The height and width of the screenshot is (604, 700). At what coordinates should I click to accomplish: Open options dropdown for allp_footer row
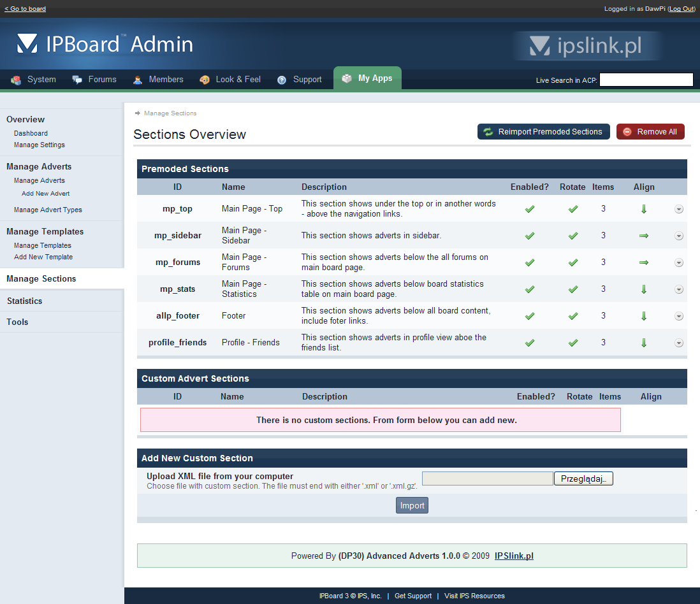pos(678,316)
